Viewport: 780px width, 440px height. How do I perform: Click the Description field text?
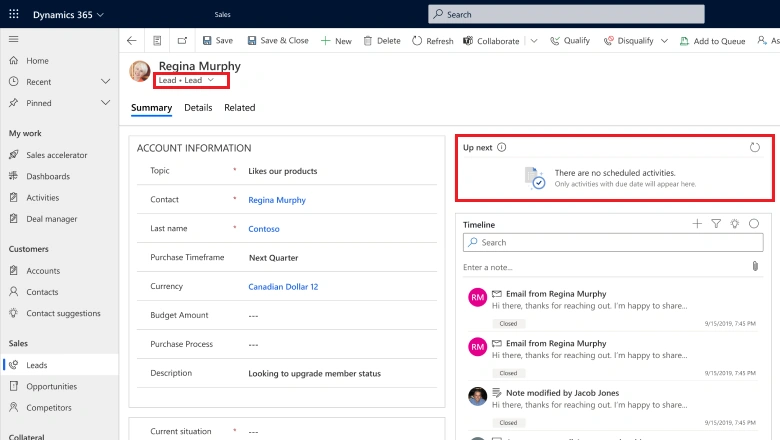[314, 373]
